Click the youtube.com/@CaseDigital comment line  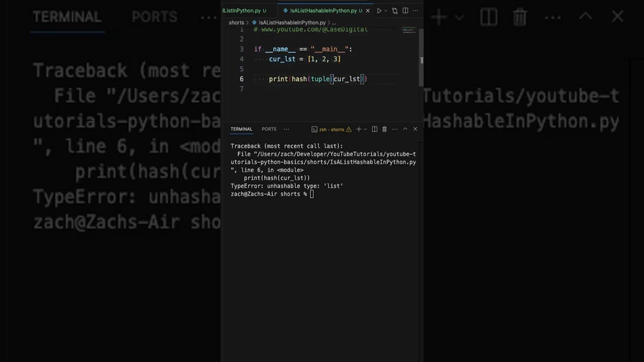pos(311,30)
